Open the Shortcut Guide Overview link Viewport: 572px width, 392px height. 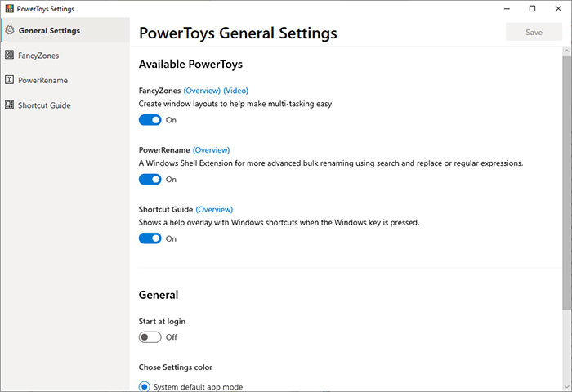pyautogui.click(x=214, y=209)
